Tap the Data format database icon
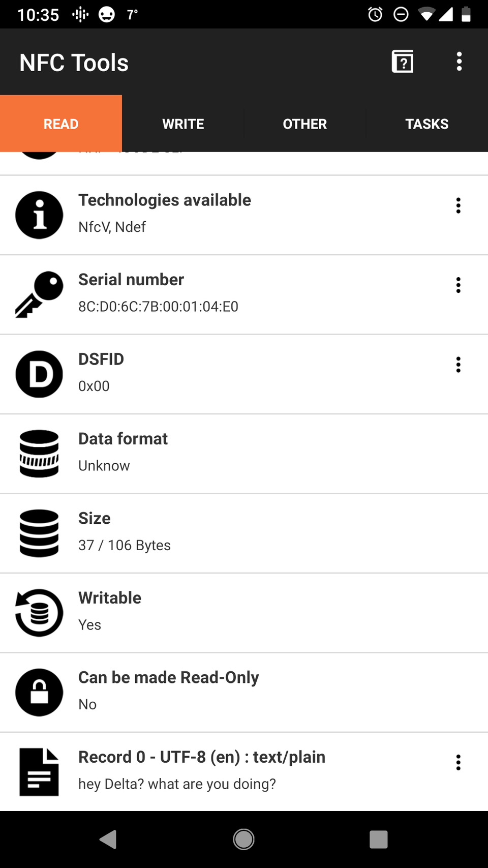The image size is (488, 868). pos(39,454)
